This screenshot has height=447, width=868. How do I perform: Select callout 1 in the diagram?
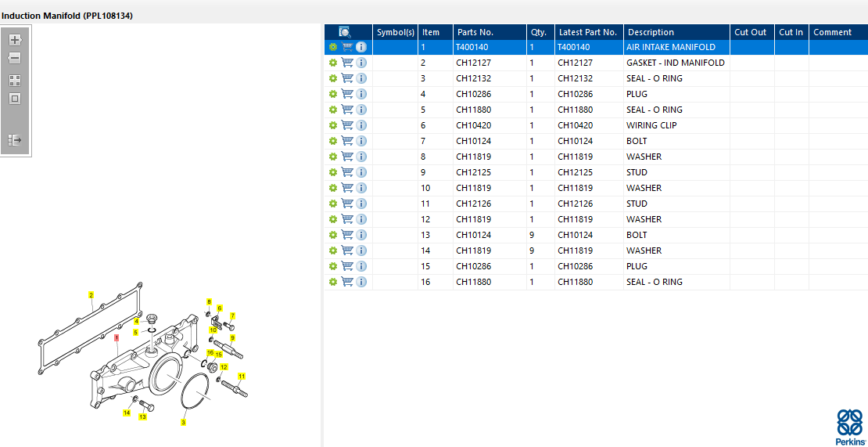coord(117,337)
